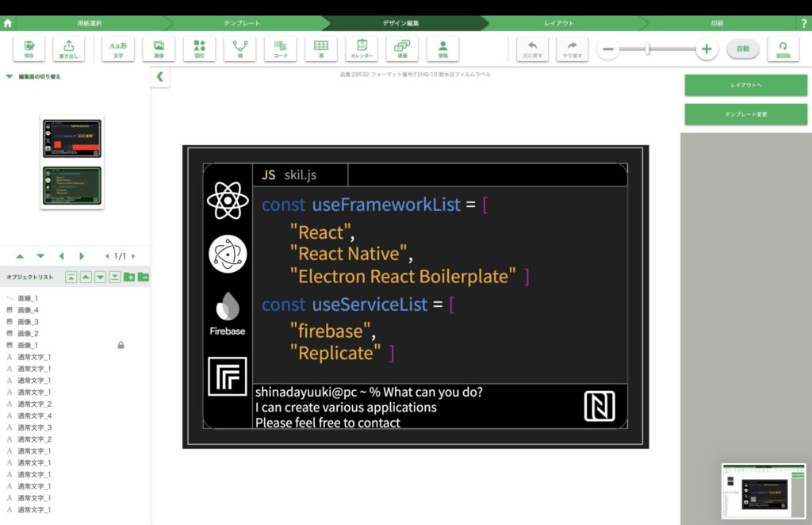Click the 保存 (save) toolbar icon
The width and height of the screenshot is (812, 525).
[29, 49]
